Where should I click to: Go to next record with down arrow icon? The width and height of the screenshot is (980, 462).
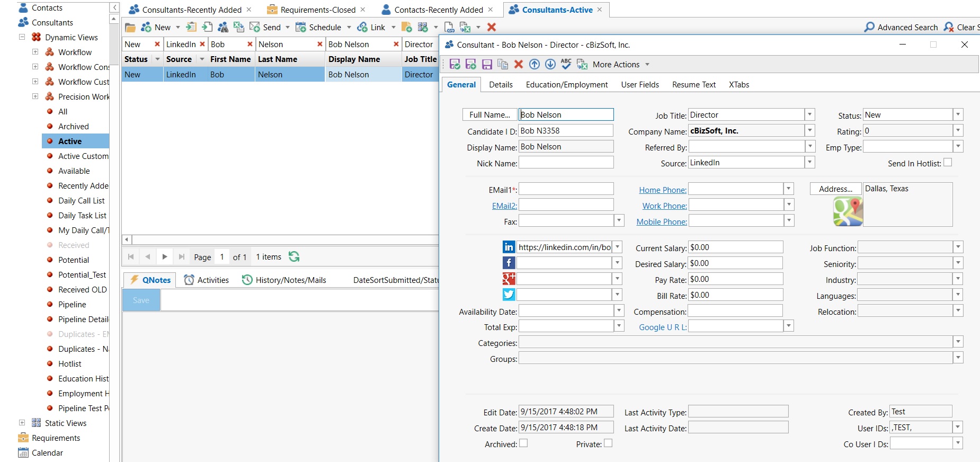[550, 64]
